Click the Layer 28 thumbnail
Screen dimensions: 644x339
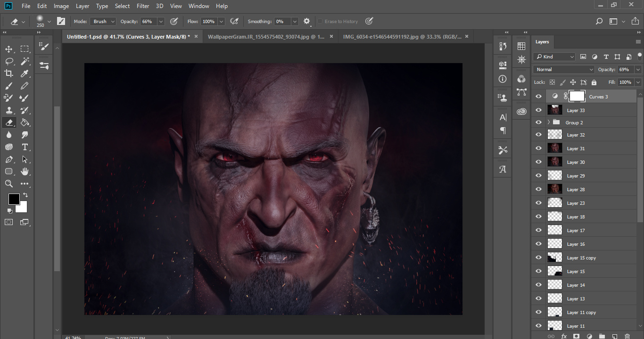[554, 189]
